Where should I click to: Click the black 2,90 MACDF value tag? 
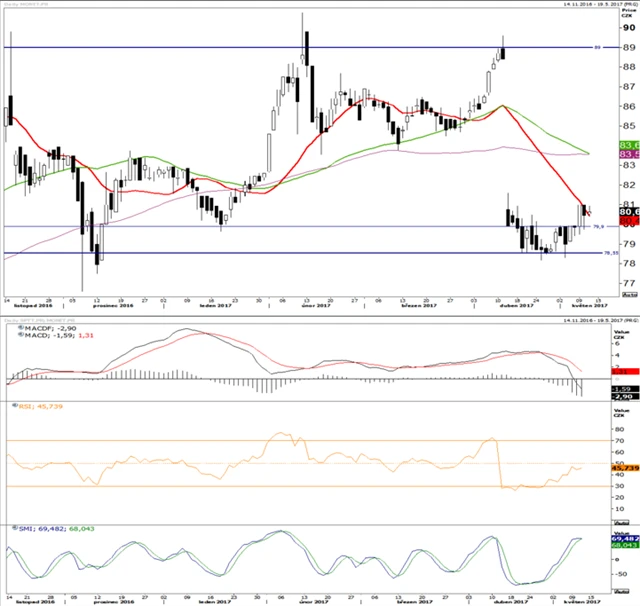629,397
